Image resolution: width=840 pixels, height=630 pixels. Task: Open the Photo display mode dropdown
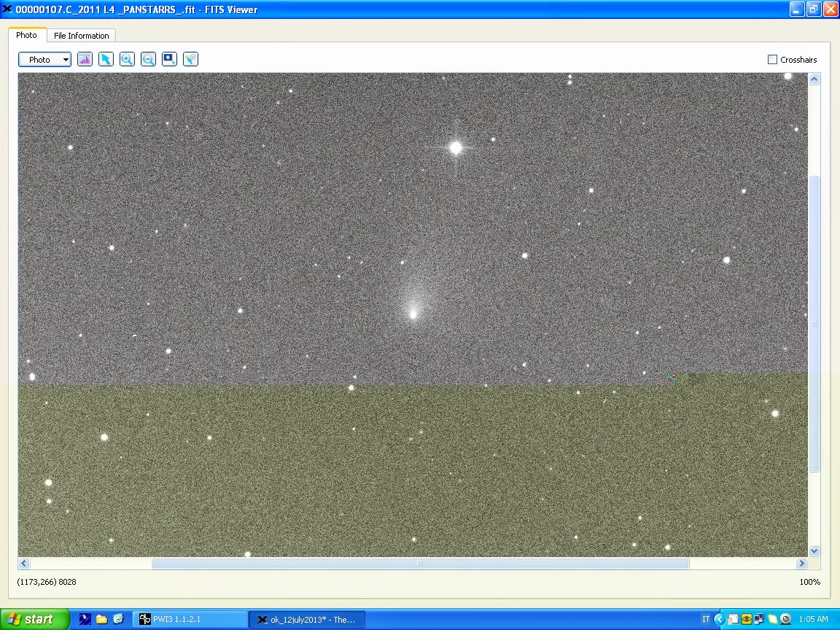[44, 60]
